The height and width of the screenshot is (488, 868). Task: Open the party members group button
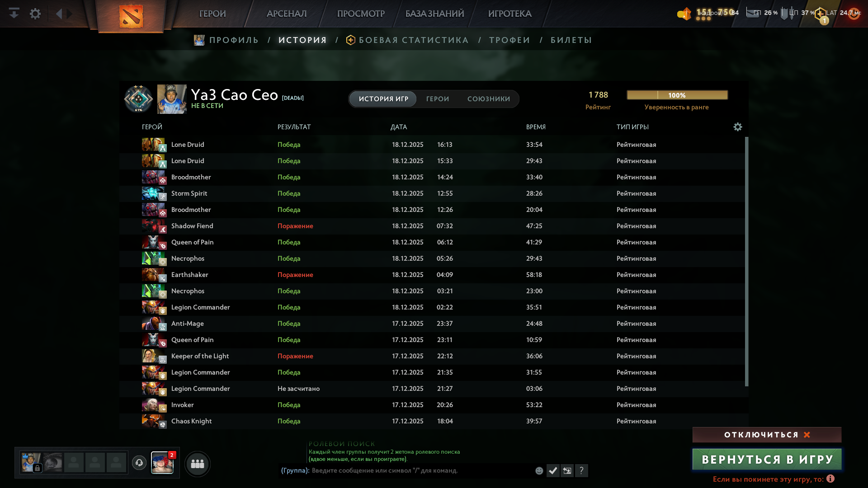point(198,464)
